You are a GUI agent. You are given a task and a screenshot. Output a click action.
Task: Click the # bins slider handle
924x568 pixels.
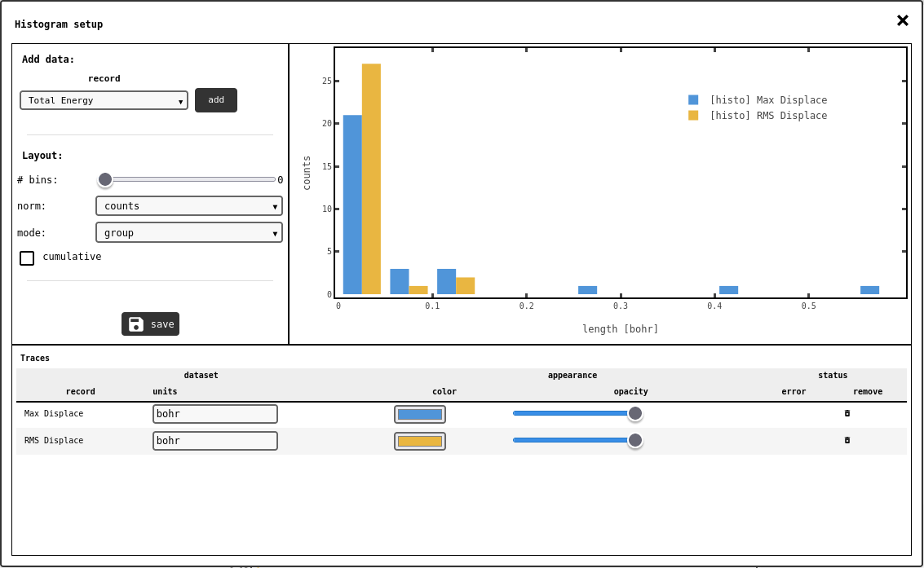(105, 179)
